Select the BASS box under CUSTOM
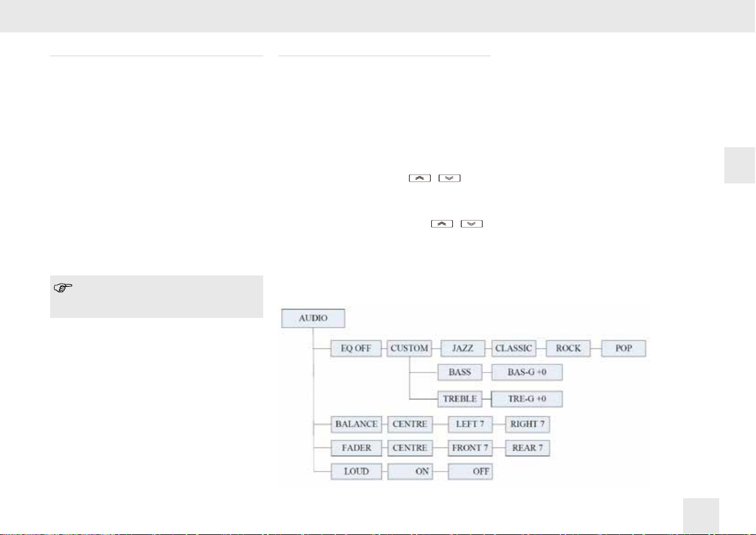 click(460, 373)
